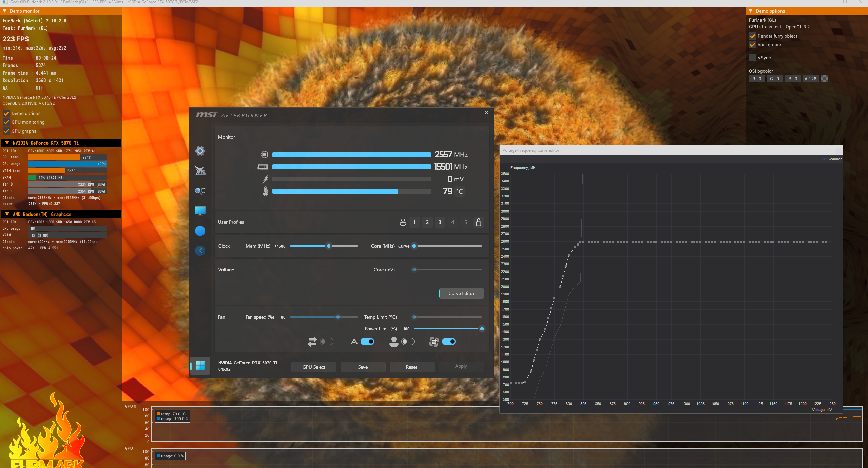Click the user-defined fan person icon

[x=394, y=342]
